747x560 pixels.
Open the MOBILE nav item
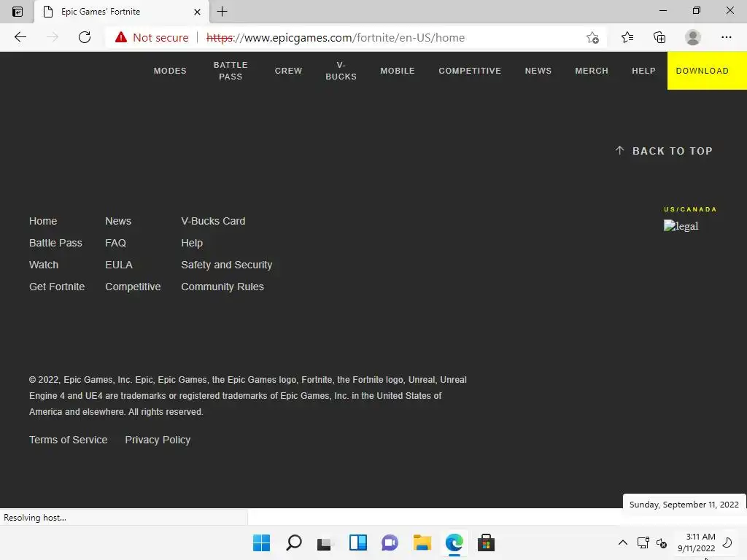398,71
